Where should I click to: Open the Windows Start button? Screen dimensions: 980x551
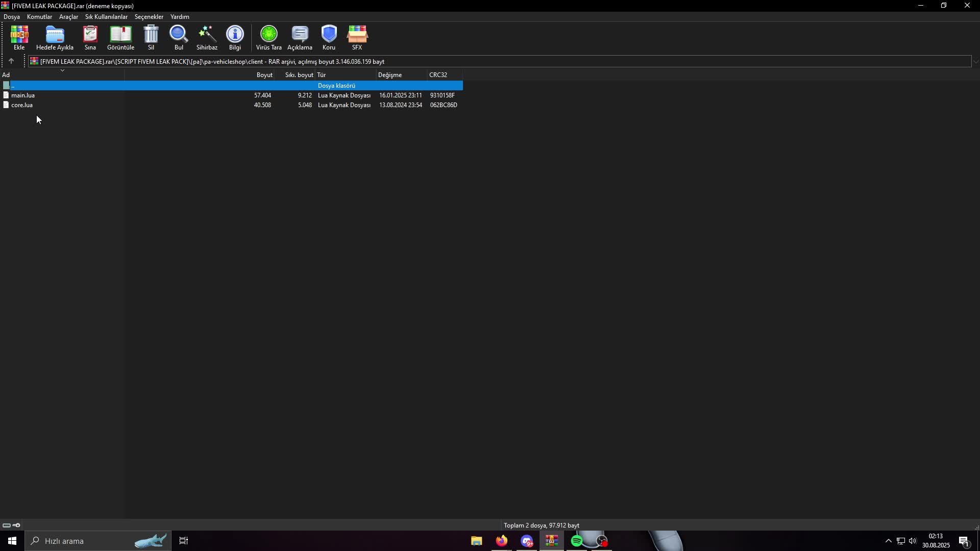[12, 541]
